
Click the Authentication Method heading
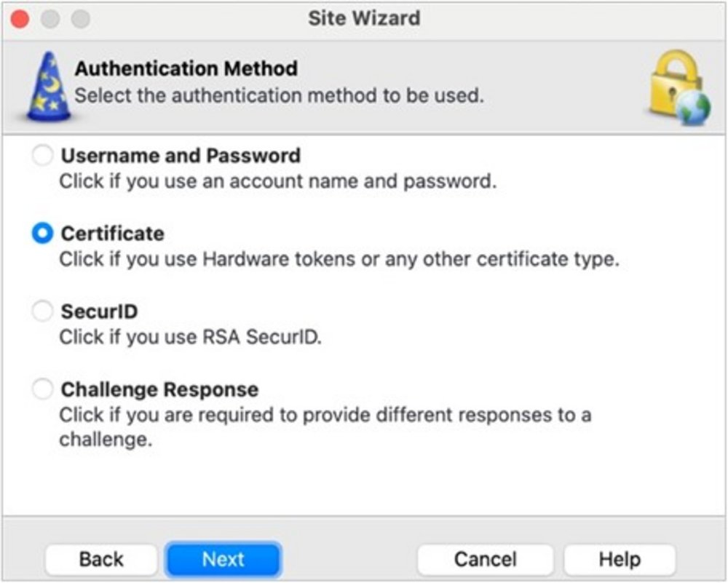186,69
